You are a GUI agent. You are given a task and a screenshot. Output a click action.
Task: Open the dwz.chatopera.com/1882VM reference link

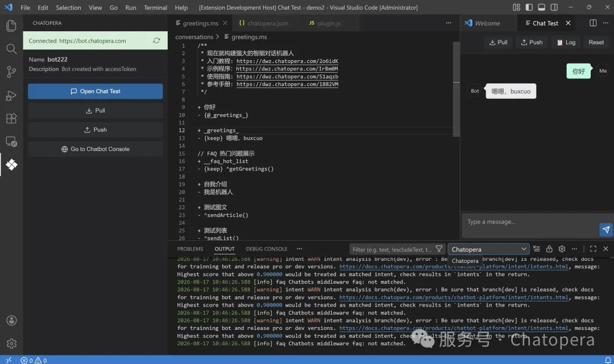tap(287, 84)
